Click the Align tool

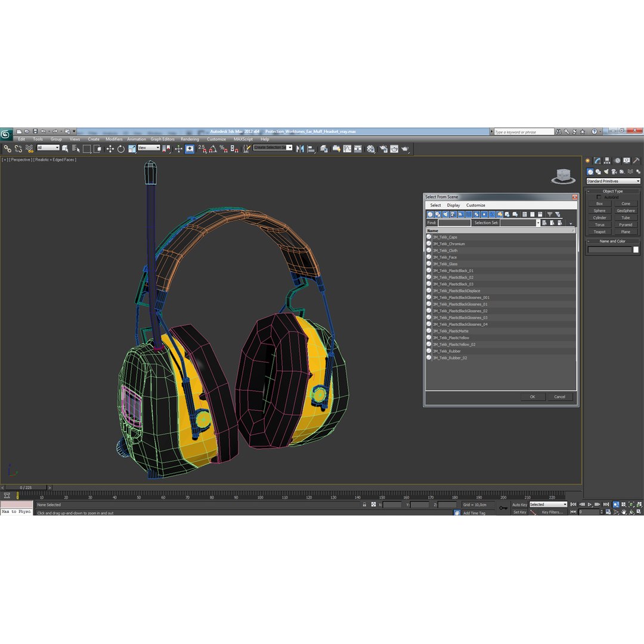pyautogui.click(x=311, y=148)
